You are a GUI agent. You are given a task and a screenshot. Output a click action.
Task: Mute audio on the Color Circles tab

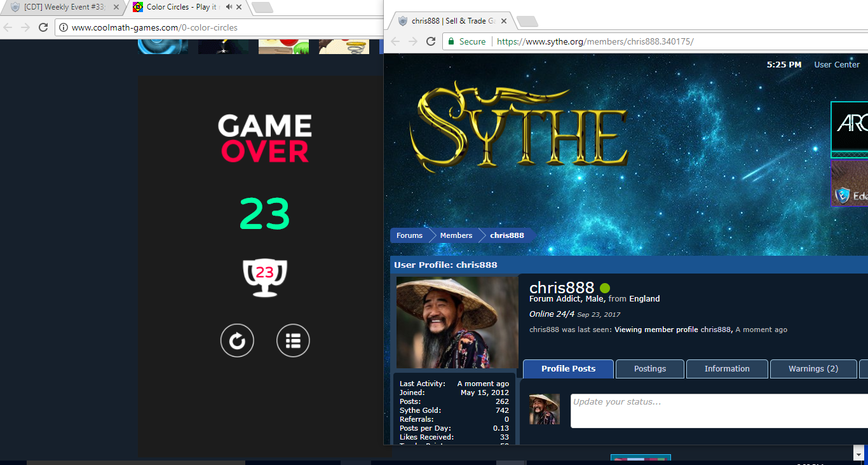tap(229, 7)
